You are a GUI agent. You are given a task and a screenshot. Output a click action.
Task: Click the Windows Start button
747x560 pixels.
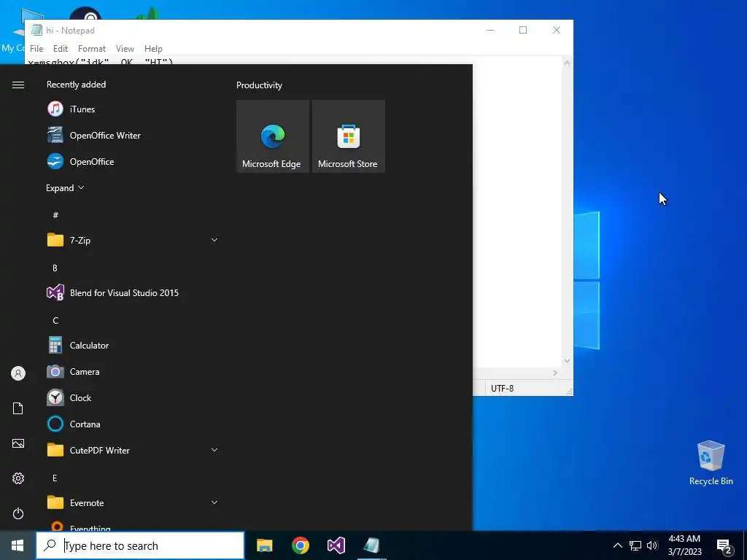pos(18,545)
